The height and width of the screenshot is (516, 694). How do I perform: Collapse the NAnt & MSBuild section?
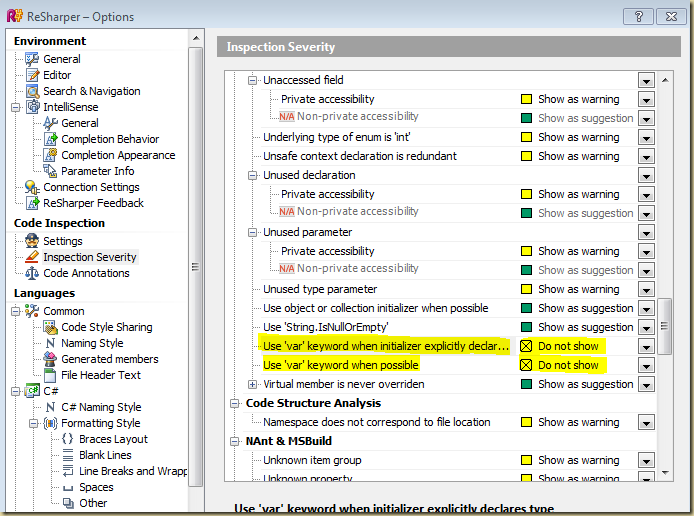[x=235, y=441]
